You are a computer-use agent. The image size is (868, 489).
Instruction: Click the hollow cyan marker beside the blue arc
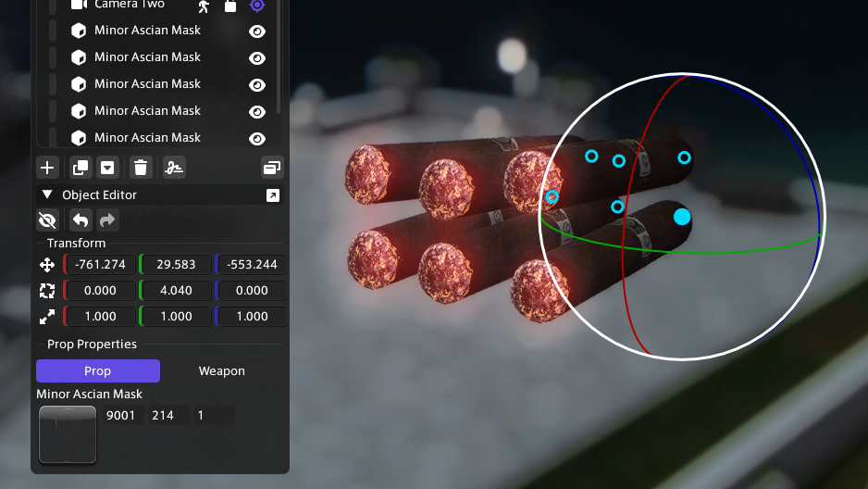point(684,157)
